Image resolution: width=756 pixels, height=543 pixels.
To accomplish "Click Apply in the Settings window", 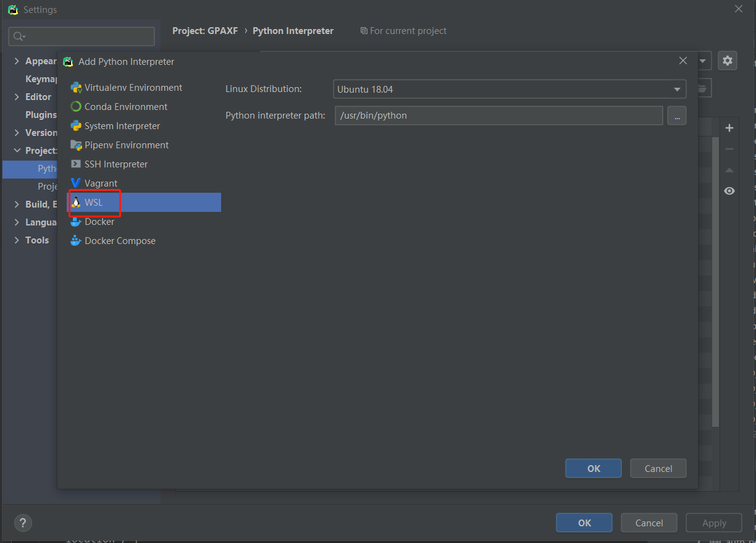I will point(714,523).
